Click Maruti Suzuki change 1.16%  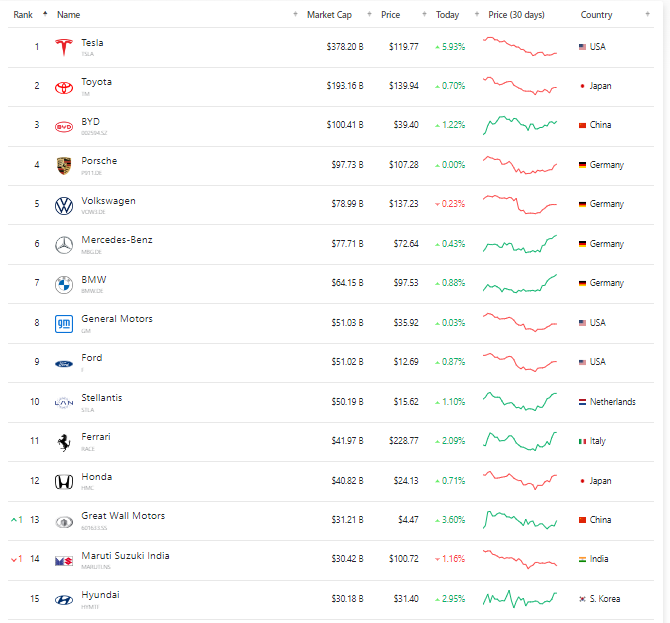450,559
